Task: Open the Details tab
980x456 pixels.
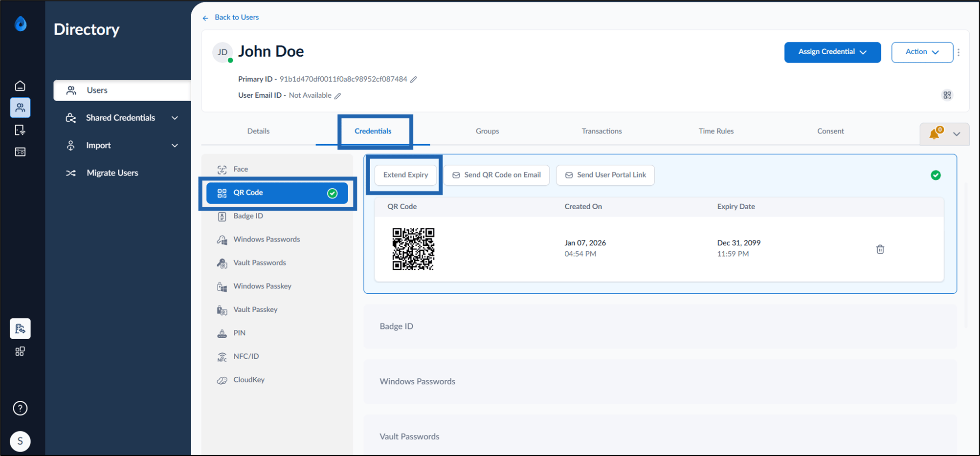Action: (258, 131)
